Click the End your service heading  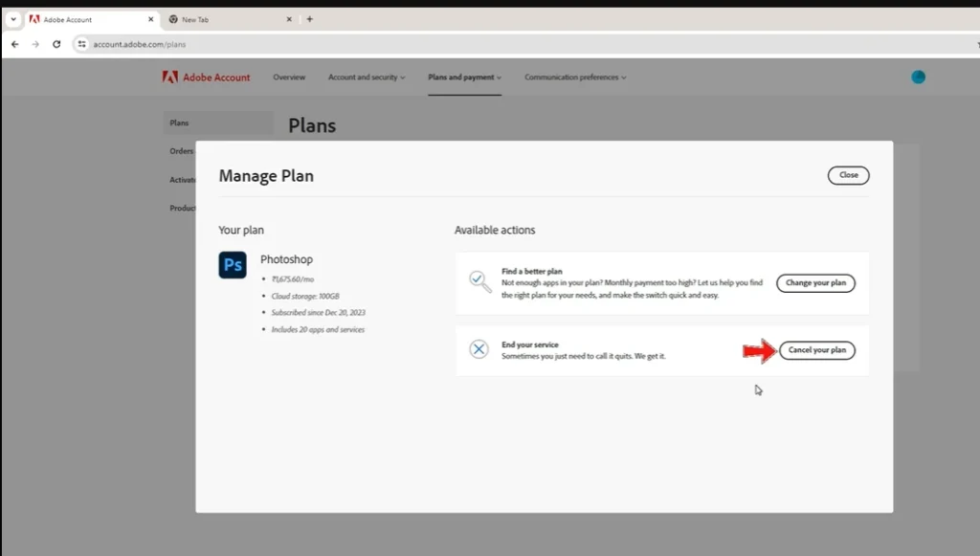pos(530,345)
